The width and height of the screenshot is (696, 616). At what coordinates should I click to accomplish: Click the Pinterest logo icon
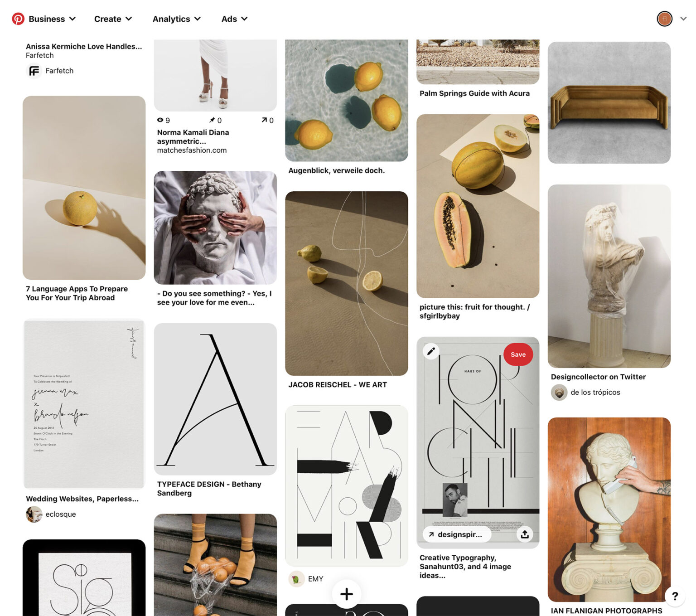pyautogui.click(x=18, y=19)
